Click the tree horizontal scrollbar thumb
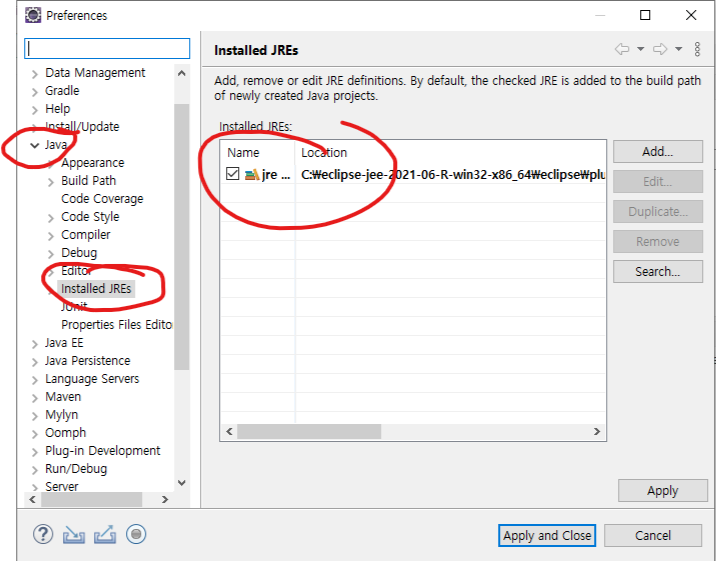 tap(91, 499)
